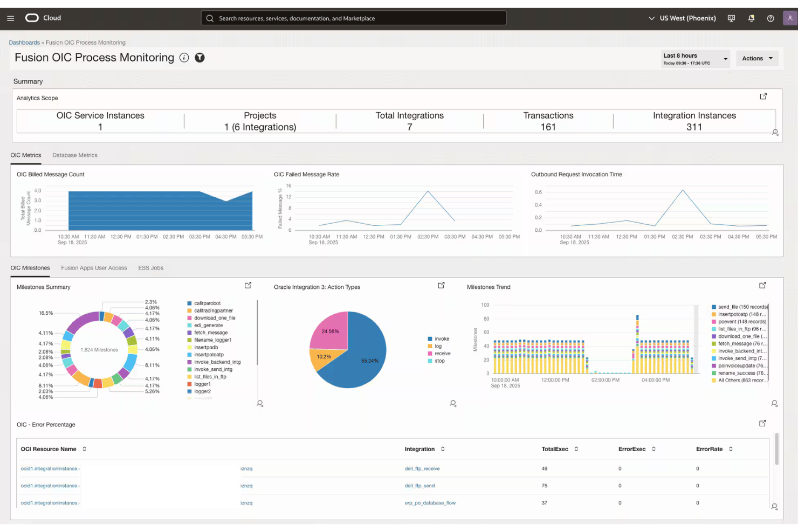Go to Dashboards breadcrumb link
Viewport: 798px width, 532px height.
[24, 43]
